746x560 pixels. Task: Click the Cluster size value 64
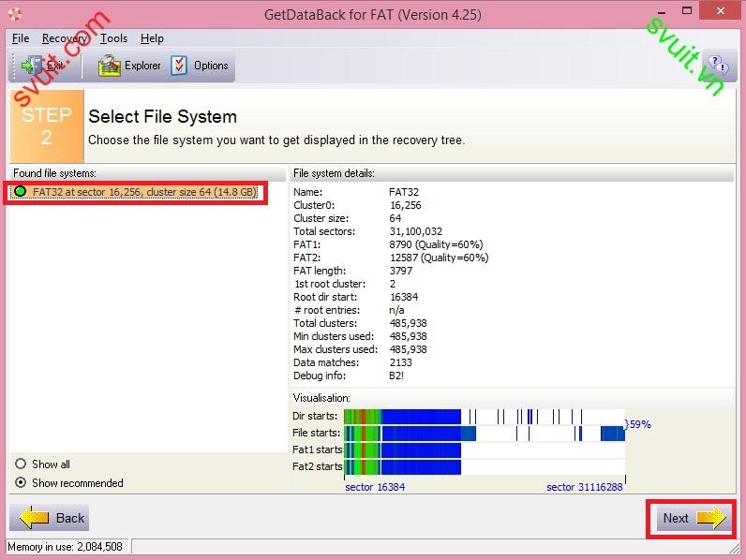395,218
